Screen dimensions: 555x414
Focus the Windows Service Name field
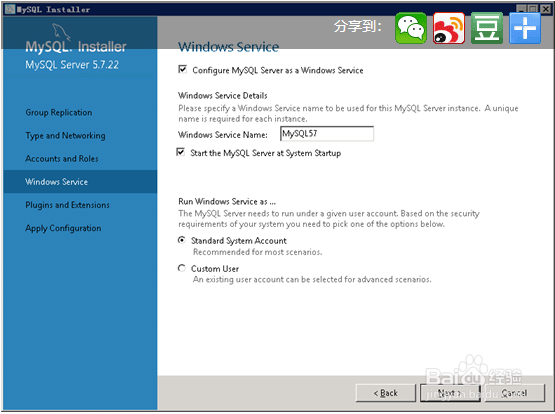[327, 134]
